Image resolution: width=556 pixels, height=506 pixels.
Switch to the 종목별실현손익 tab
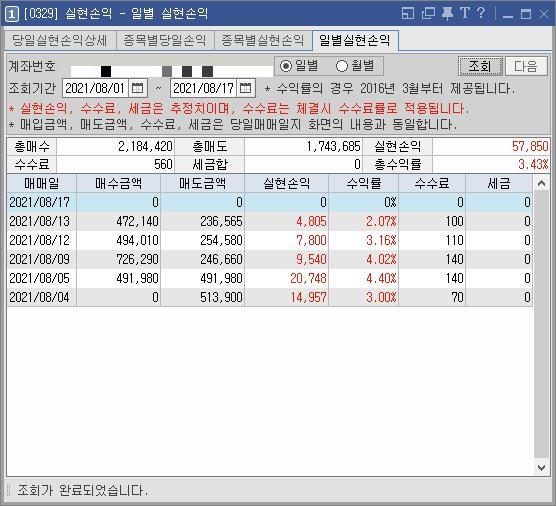pos(263,40)
